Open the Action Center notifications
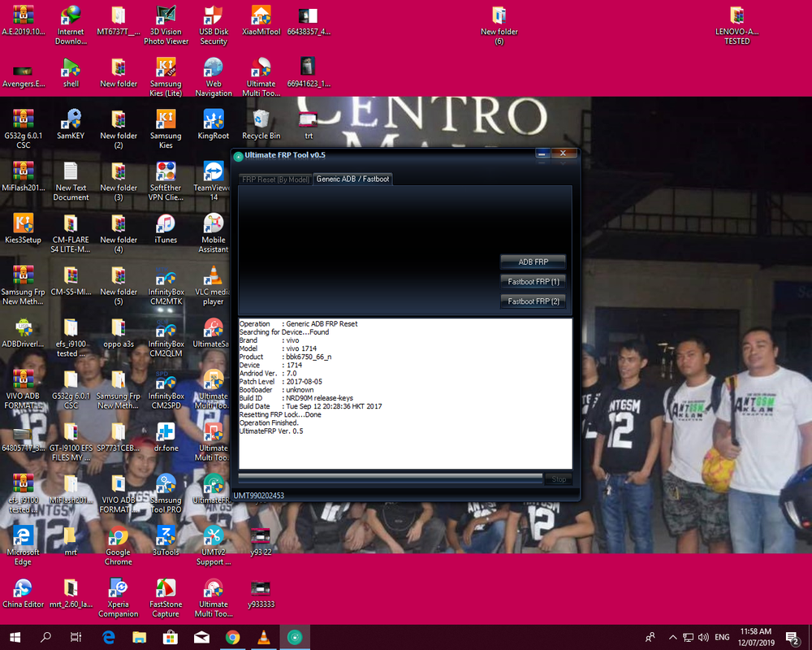This screenshot has height=650, width=812. click(x=793, y=638)
